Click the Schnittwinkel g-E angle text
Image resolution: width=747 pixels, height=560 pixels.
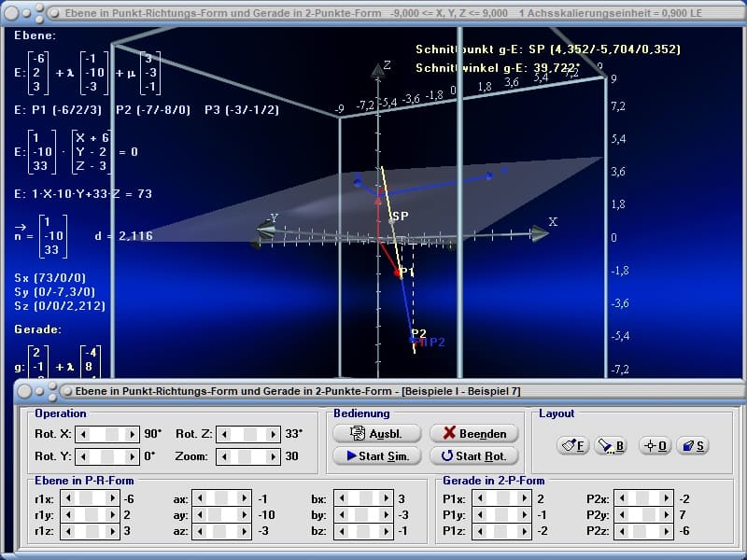pos(499,68)
